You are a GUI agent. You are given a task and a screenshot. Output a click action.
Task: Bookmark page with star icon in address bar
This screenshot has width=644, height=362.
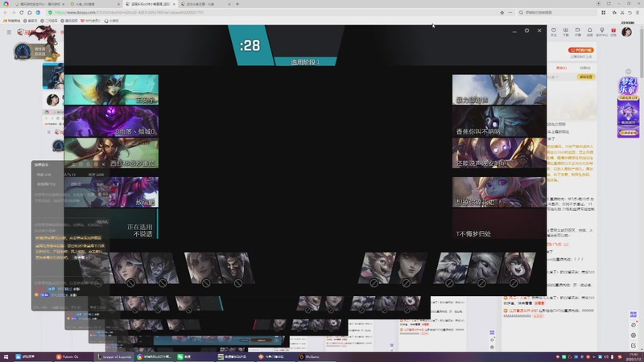pyautogui.click(x=502, y=13)
